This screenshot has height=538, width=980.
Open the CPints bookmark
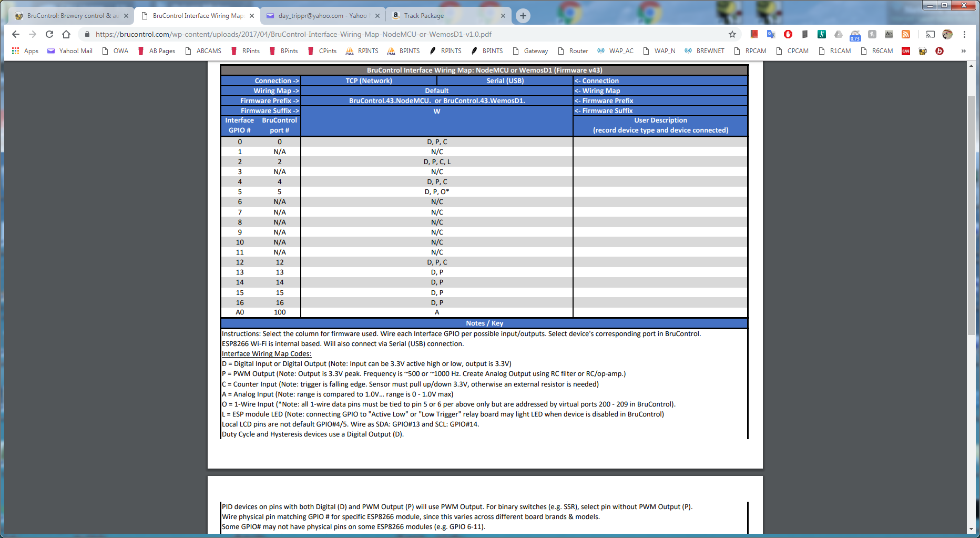click(322, 51)
